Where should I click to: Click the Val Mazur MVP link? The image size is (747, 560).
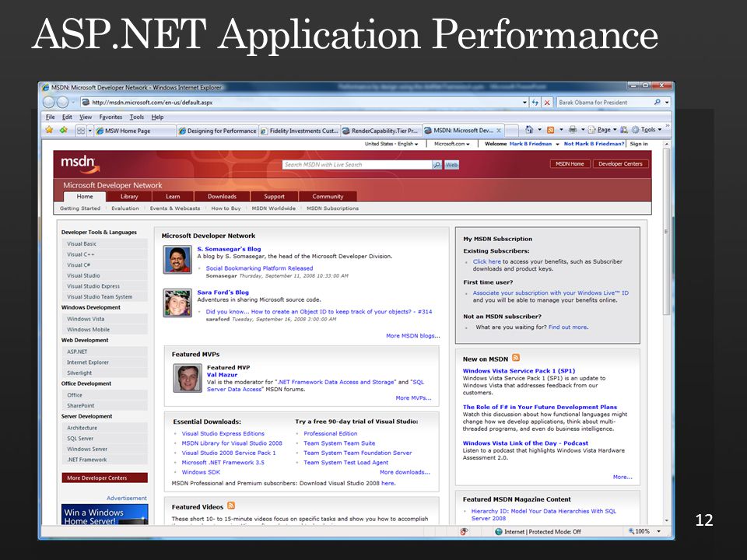222,375
